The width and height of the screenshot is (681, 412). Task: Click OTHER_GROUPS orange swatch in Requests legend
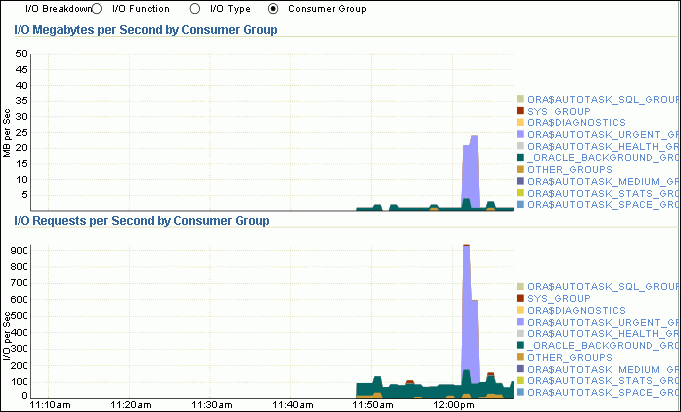[x=520, y=357]
